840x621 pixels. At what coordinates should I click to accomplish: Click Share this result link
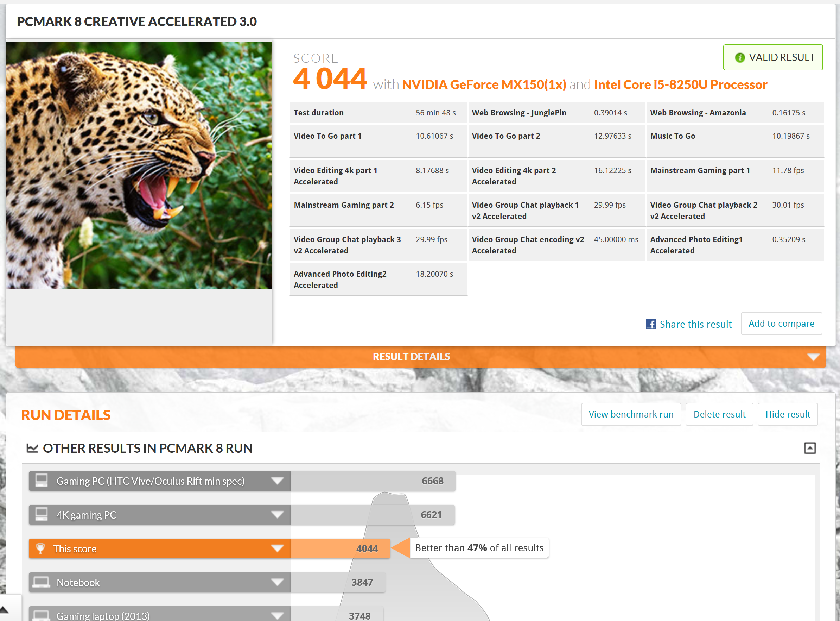(x=695, y=324)
